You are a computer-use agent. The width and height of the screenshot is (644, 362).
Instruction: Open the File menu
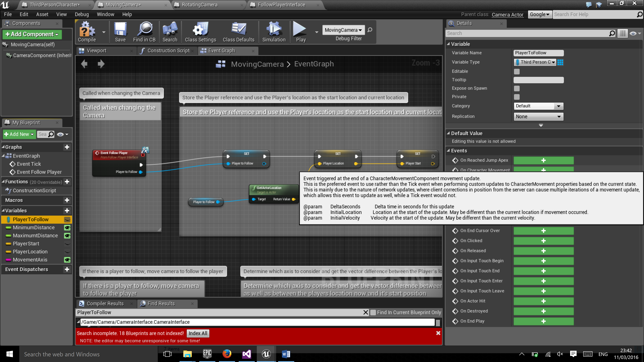coord(8,14)
